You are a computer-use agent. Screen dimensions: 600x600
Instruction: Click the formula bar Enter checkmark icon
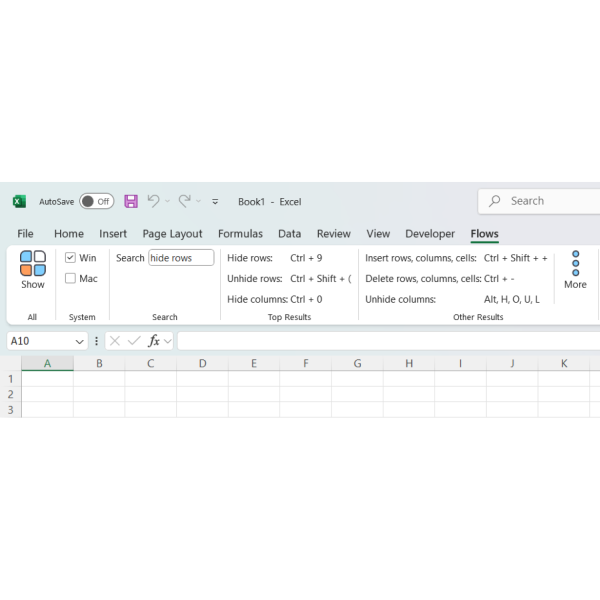pos(134,341)
